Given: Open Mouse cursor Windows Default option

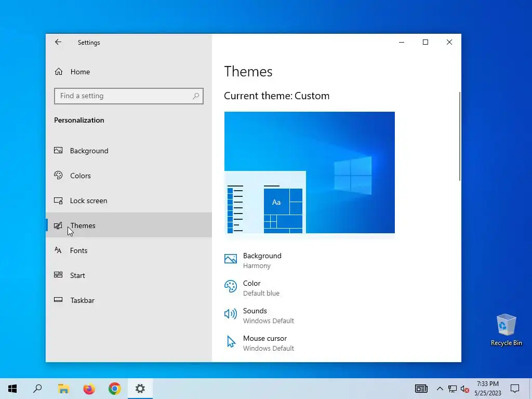Looking at the screenshot, I should click(259, 343).
